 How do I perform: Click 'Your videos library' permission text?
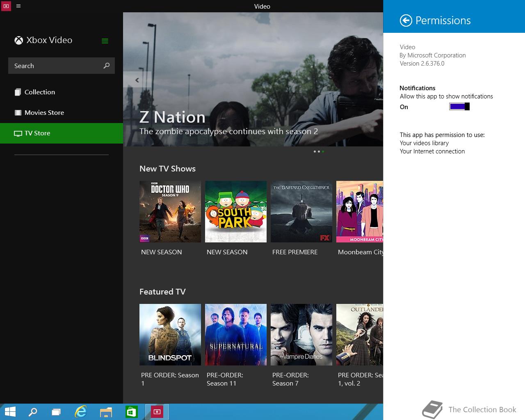424,143
